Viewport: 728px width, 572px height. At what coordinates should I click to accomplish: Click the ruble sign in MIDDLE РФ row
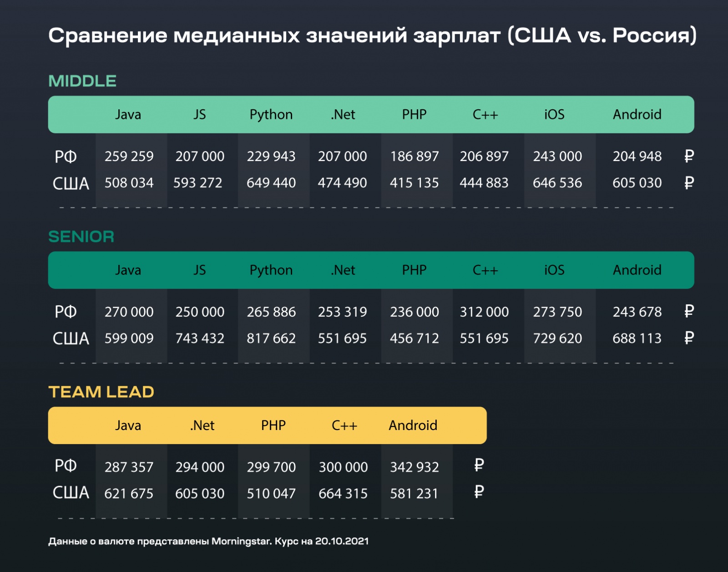689,156
